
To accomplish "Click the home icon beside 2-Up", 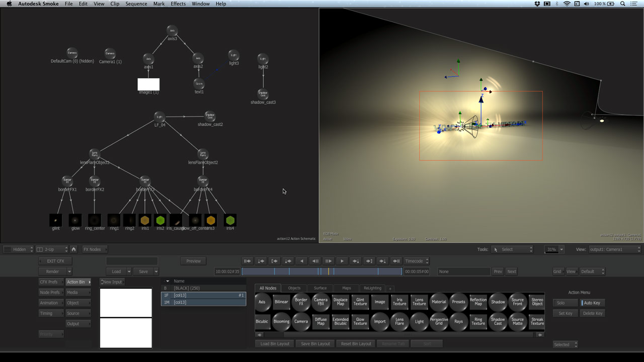I will [73, 249].
